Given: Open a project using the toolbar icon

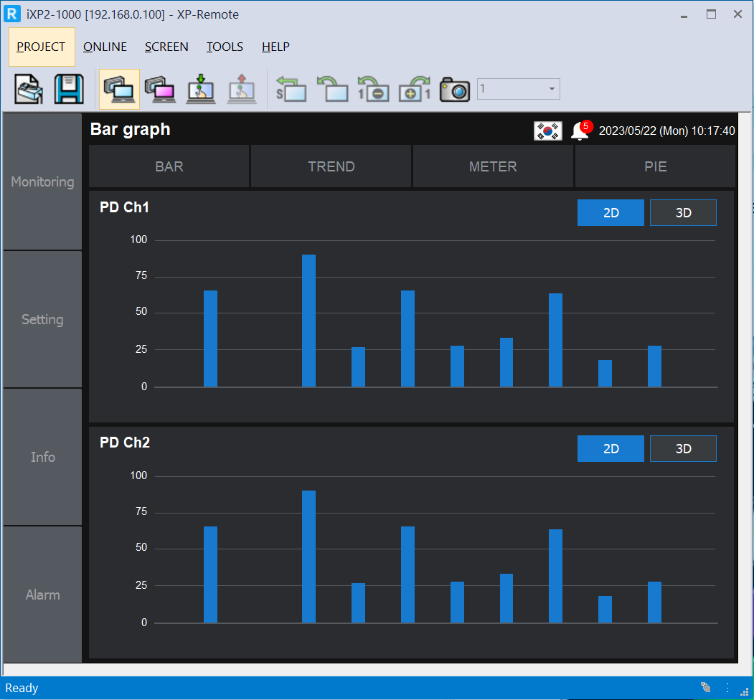Looking at the screenshot, I should point(27,88).
